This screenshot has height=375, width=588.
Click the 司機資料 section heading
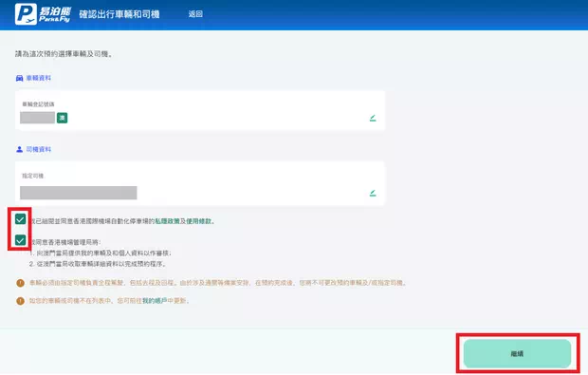(38, 149)
